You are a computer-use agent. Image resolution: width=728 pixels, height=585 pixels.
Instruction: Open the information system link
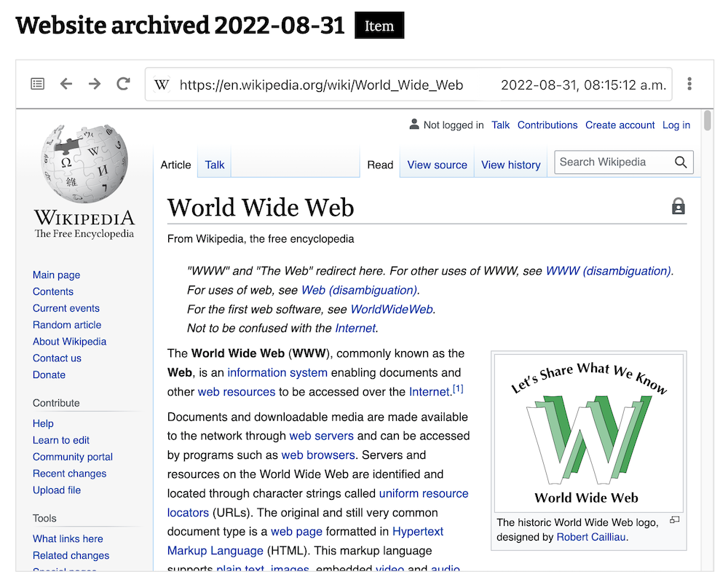coord(277,373)
